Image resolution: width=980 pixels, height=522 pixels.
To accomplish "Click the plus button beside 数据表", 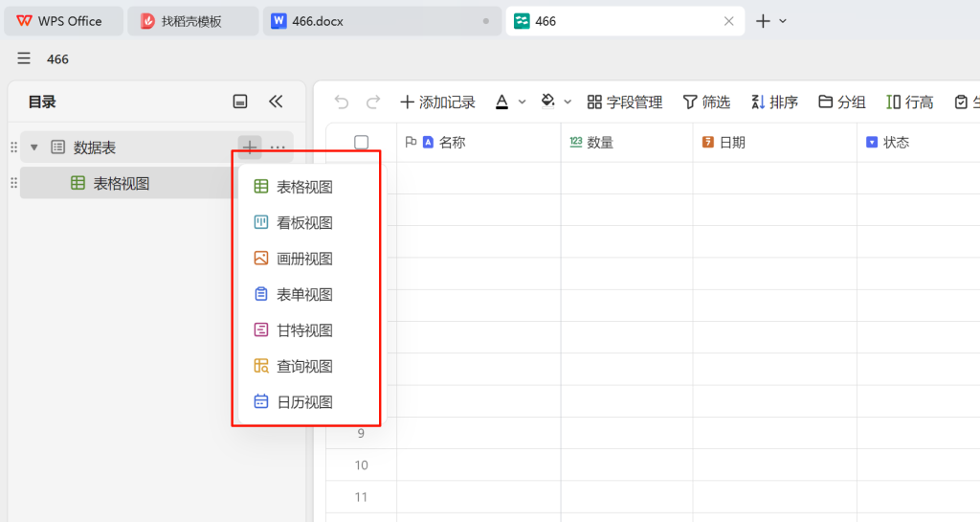I will (x=250, y=148).
